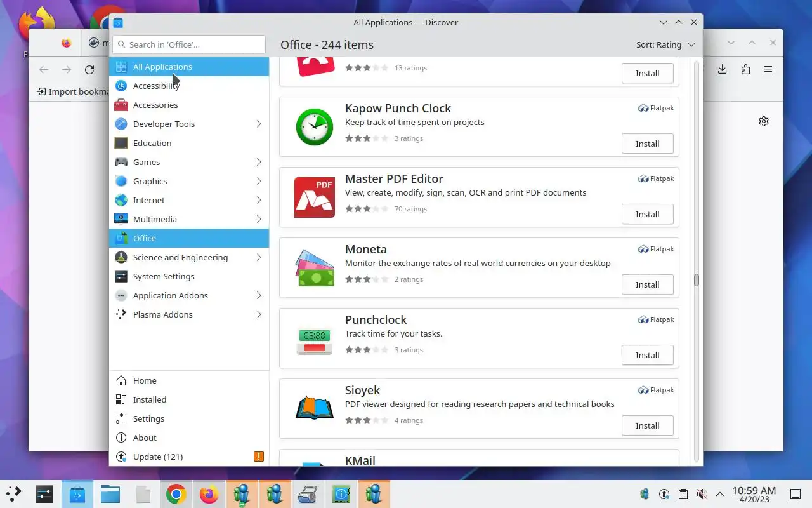
Task: Click the Settings sliders icon in sidebar
Action: (x=121, y=418)
